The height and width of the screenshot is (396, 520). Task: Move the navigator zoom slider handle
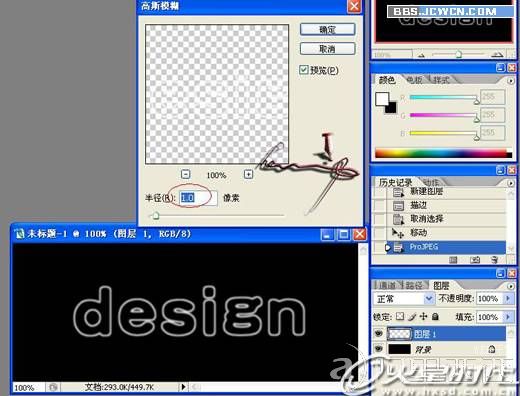[459, 54]
